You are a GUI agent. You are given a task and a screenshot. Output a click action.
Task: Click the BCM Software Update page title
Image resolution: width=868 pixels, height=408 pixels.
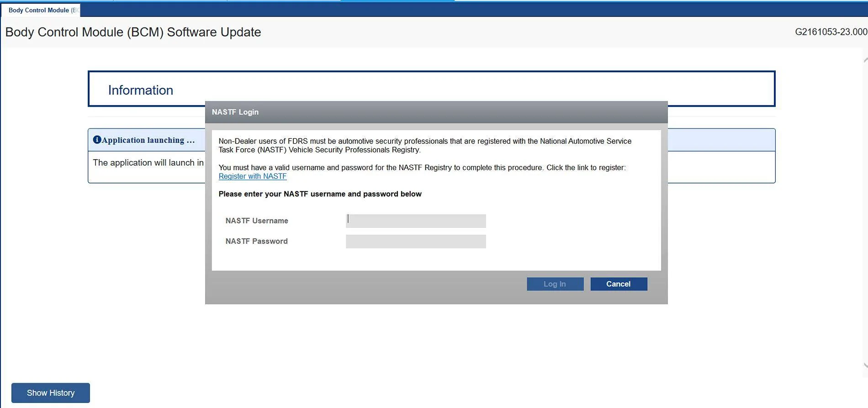(133, 32)
